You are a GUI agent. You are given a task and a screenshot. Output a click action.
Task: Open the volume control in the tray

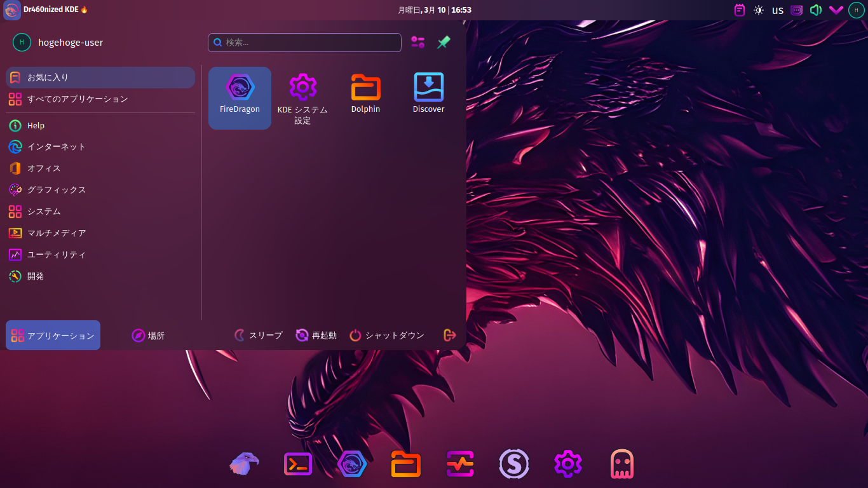tap(816, 10)
